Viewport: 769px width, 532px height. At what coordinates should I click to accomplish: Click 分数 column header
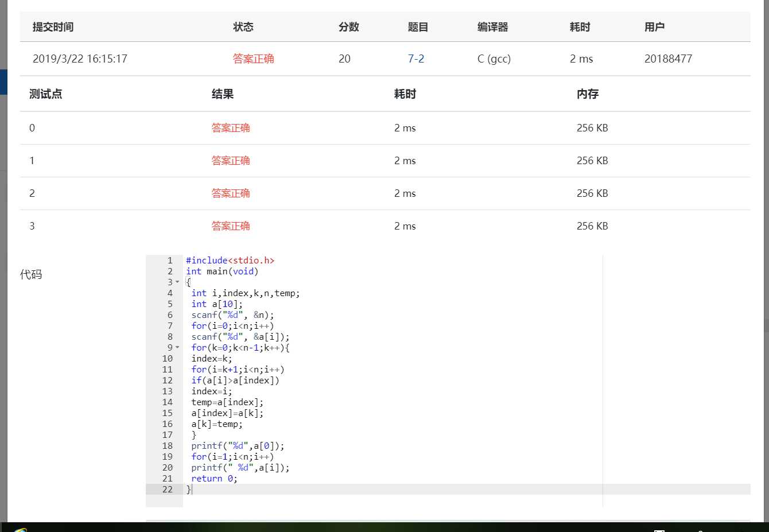coord(349,27)
